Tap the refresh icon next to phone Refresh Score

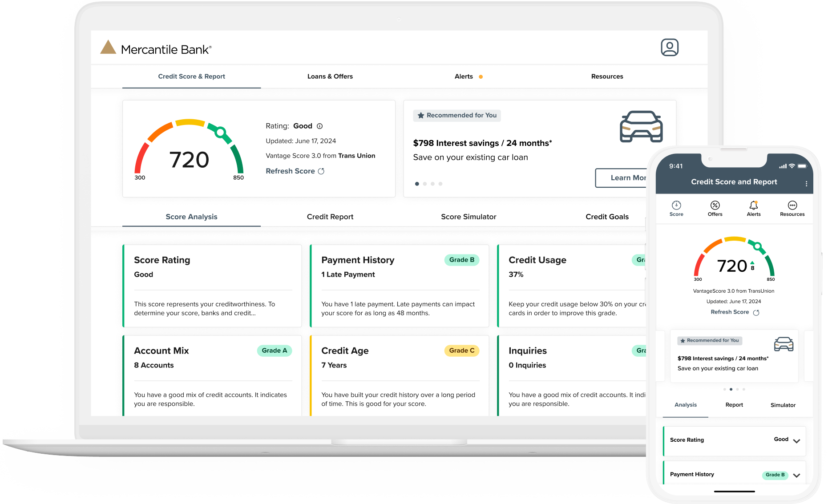pyautogui.click(x=756, y=313)
